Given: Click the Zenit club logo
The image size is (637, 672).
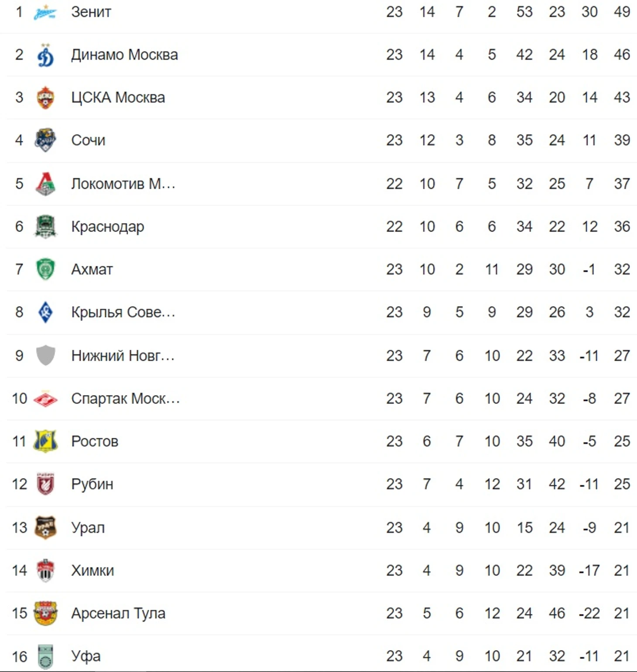Looking at the screenshot, I should [x=45, y=12].
